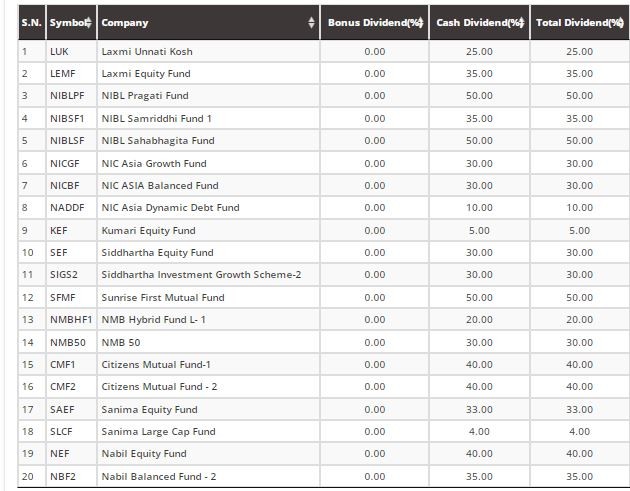The image size is (630, 491).
Task: Click the symbol NMB50
Action: coord(68,343)
